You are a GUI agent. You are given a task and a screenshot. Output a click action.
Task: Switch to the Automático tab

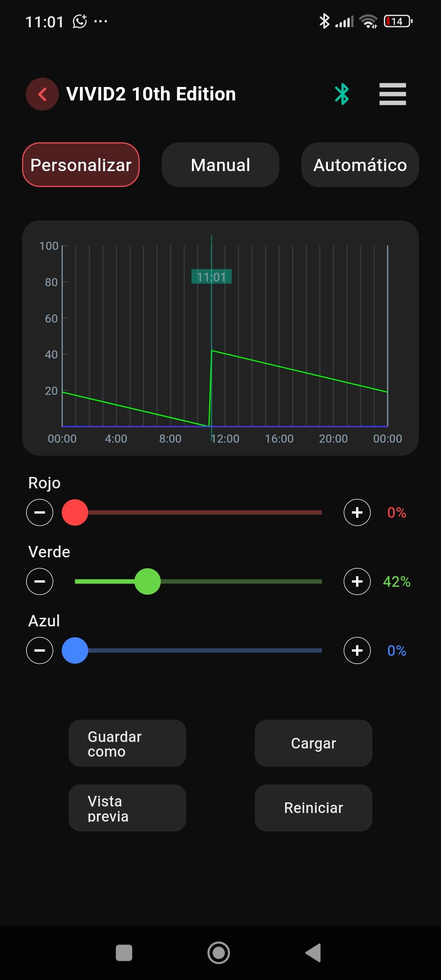point(360,165)
